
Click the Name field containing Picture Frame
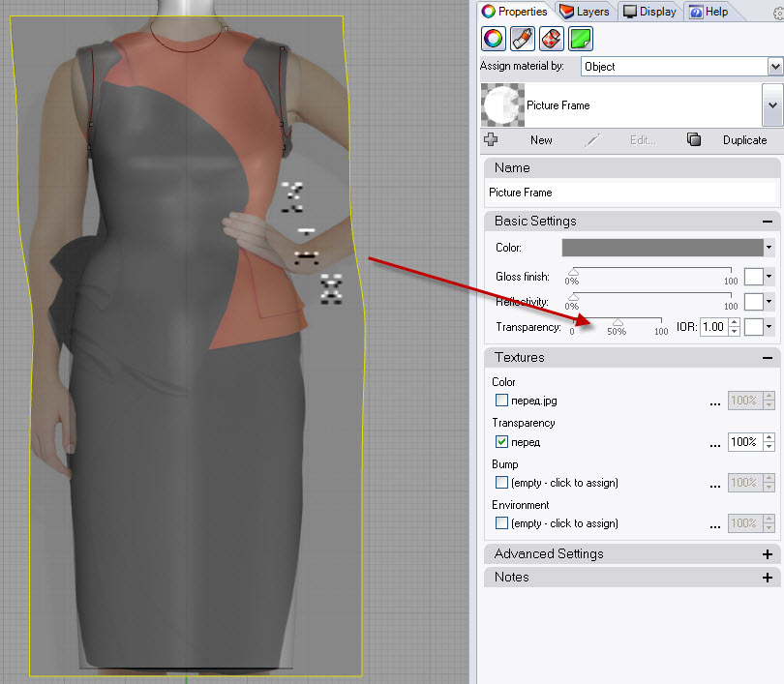[x=629, y=193]
